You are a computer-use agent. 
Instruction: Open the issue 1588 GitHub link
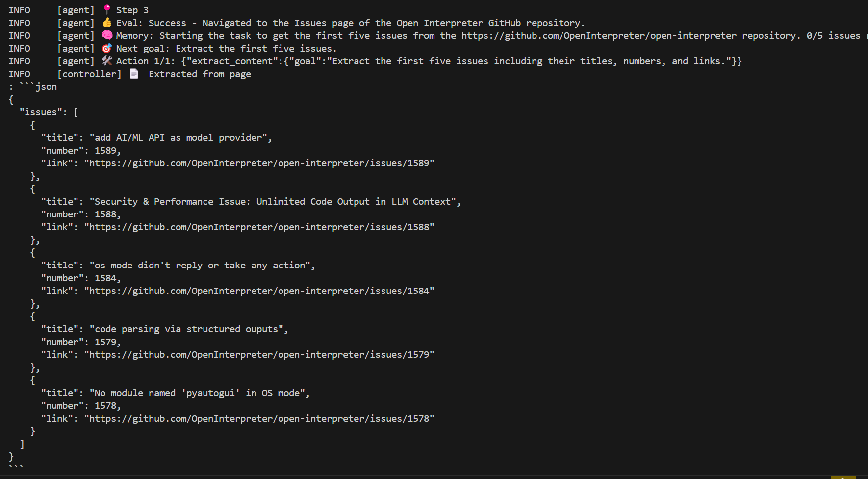click(x=259, y=227)
